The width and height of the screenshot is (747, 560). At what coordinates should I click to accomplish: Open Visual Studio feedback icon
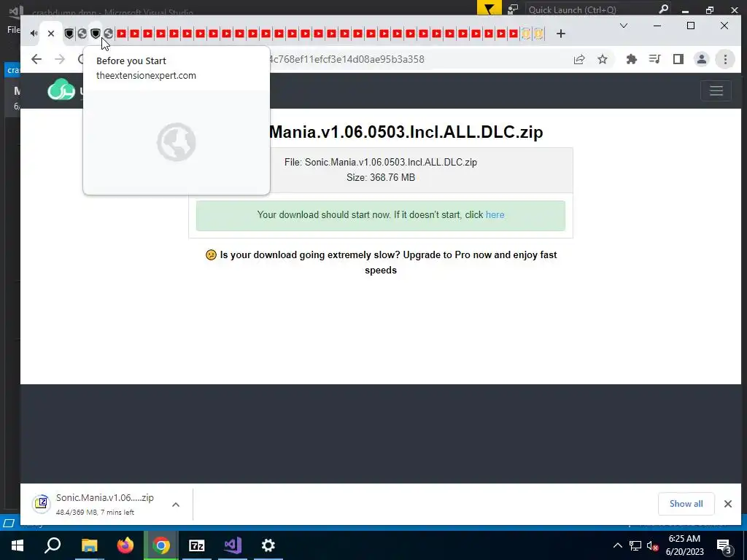[513, 9]
